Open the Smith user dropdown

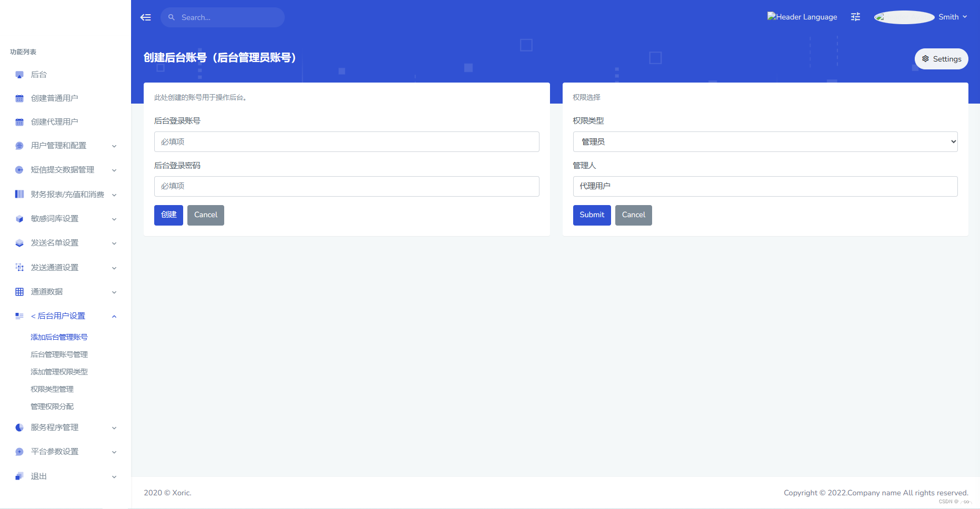tap(953, 17)
